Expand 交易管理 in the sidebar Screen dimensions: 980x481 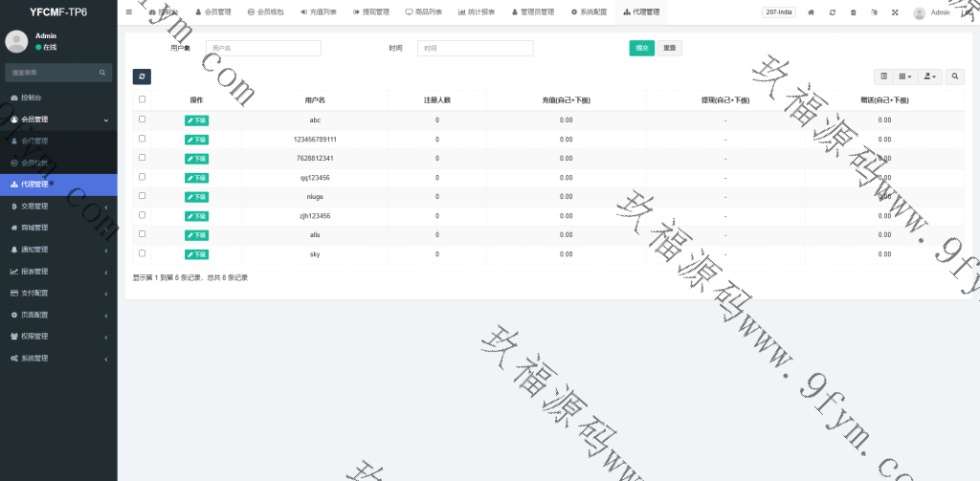coord(57,206)
